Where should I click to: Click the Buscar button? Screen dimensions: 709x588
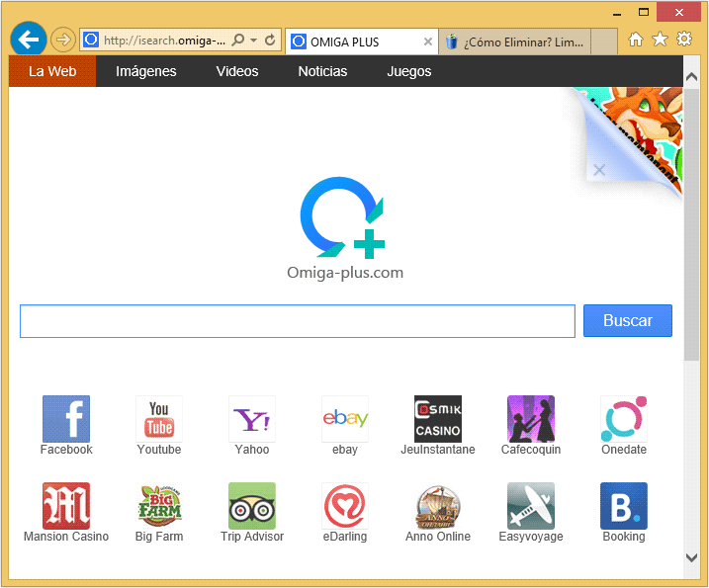pyautogui.click(x=628, y=320)
